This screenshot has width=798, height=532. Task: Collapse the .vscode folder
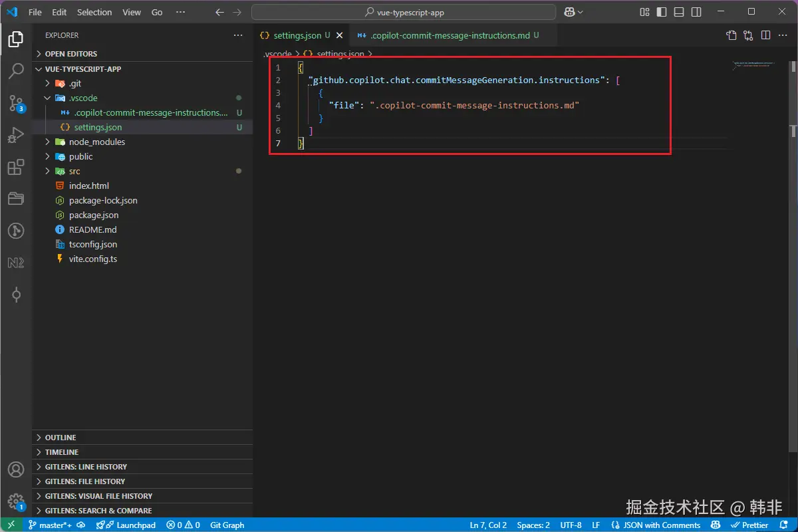[x=83, y=98]
